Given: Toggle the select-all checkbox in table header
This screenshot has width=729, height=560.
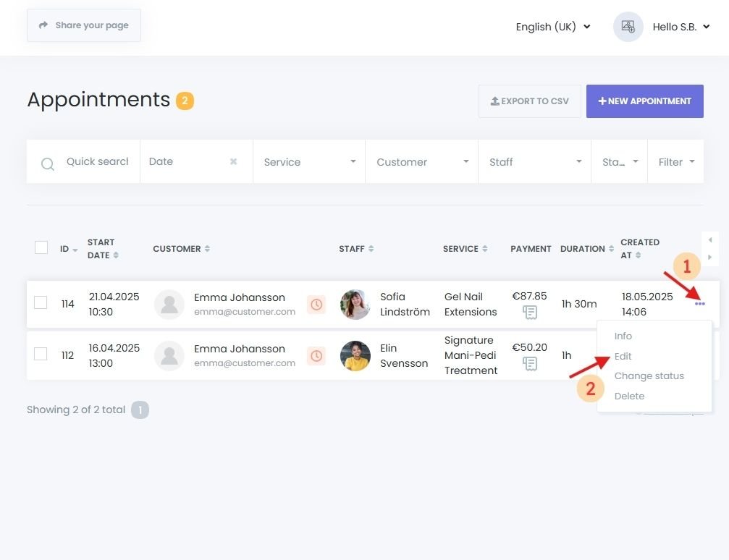Looking at the screenshot, I should [x=41, y=247].
